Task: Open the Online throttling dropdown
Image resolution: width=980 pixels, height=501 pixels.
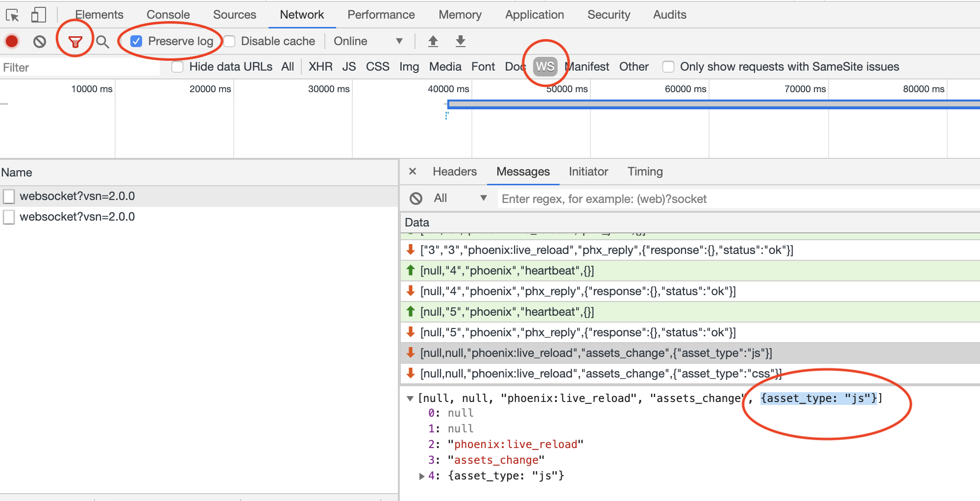Action: (x=368, y=41)
